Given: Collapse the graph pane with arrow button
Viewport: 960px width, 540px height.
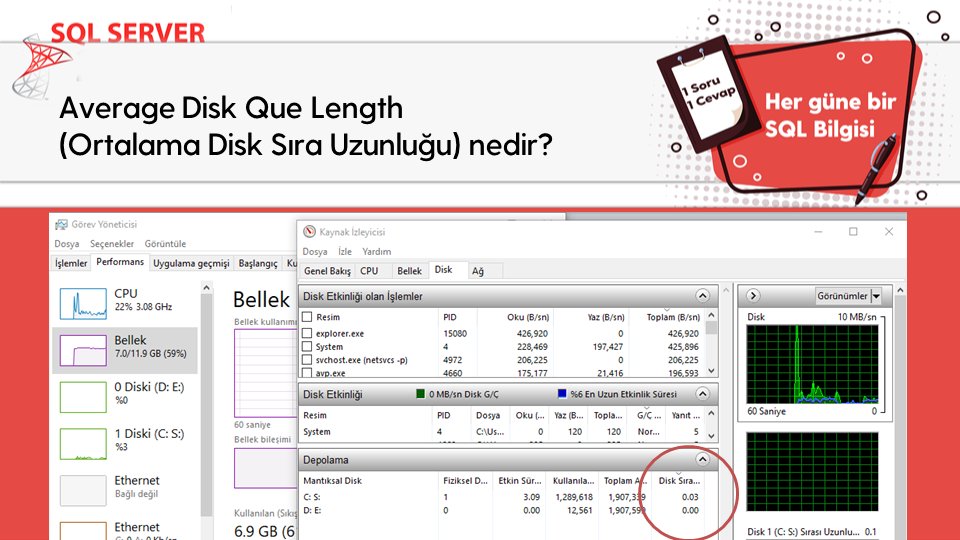Looking at the screenshot, I should coord(753,296).
